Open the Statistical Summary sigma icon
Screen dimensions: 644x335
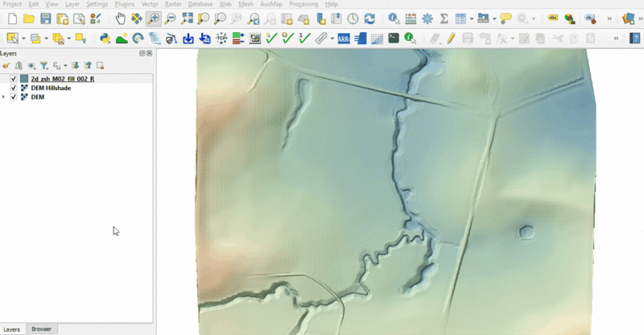click(x=444, y=19)
